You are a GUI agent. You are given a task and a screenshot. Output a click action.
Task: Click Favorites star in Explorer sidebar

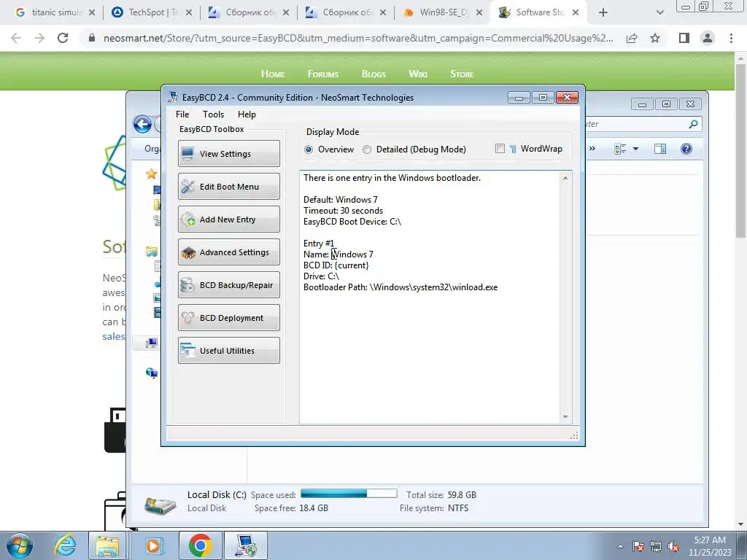[152, 174]
